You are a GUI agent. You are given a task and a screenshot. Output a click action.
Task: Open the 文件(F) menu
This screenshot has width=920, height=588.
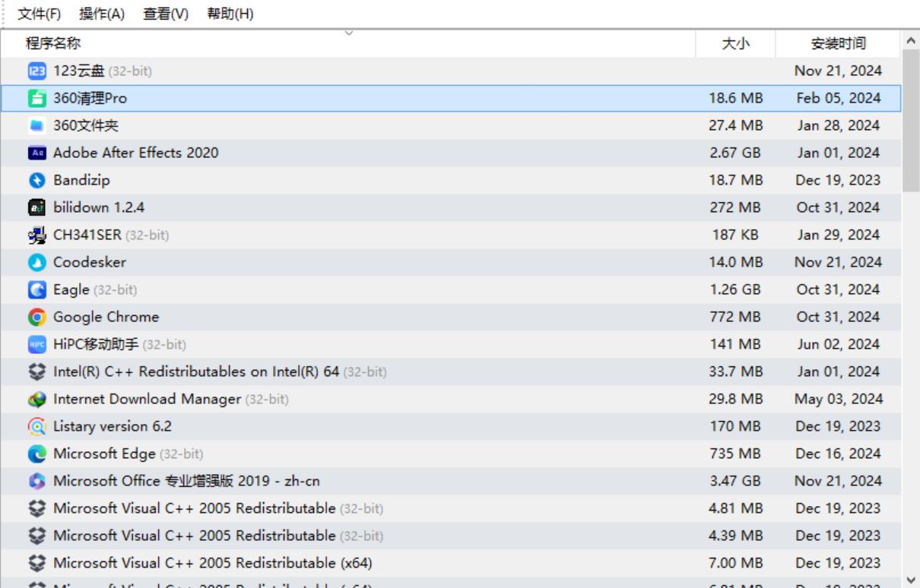(39, 14)
